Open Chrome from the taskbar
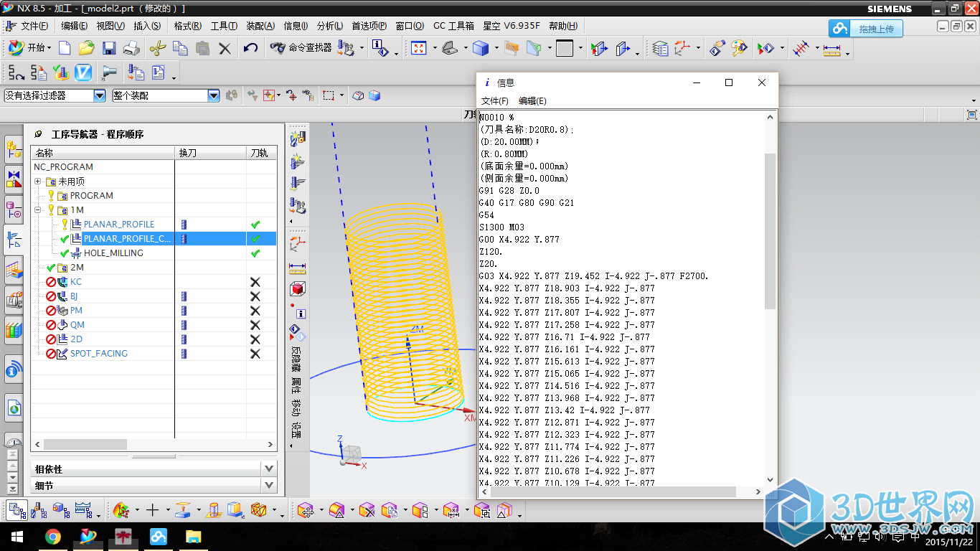Image resolution: width=980 pixels, height=551 pixels. [x=52, y=537]
